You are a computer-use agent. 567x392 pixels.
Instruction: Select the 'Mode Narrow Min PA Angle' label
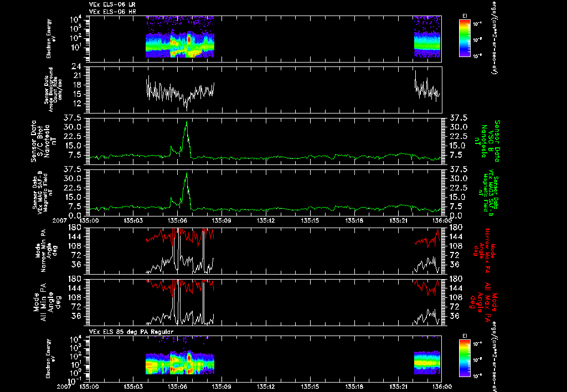click(47, 251)
